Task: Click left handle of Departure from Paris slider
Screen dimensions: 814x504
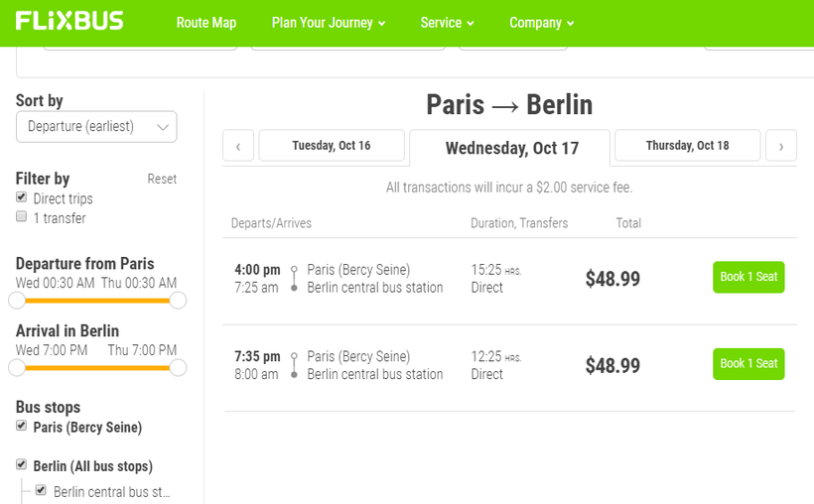Action: pyautogui.click(x=17, y=300)
